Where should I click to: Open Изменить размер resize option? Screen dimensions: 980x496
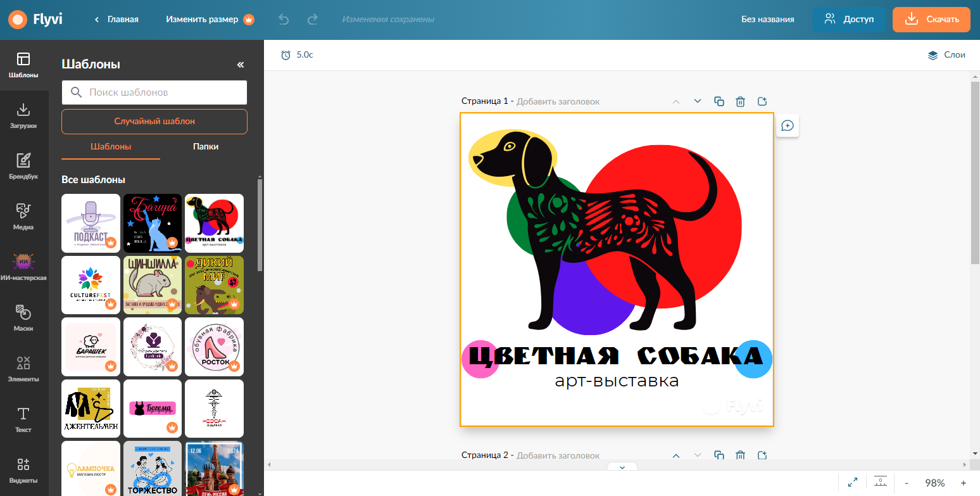click(210, 20)
